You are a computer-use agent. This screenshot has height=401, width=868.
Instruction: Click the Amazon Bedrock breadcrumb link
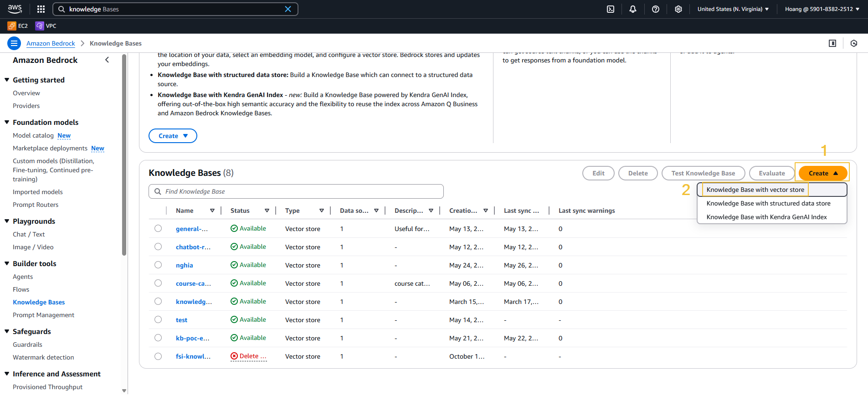pyautogui.click(x=51, y=43)
